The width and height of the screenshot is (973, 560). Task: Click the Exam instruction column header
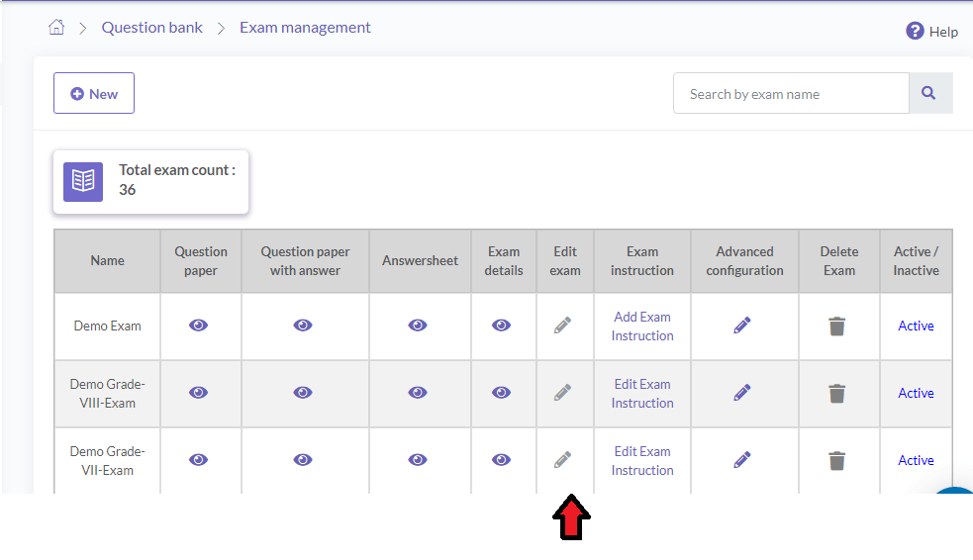point(642,261)
